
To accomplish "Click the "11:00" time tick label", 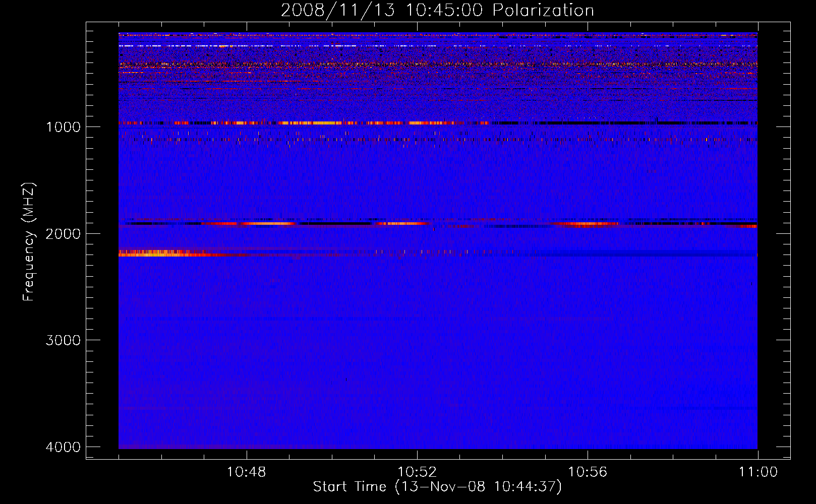I will (758, 472).
